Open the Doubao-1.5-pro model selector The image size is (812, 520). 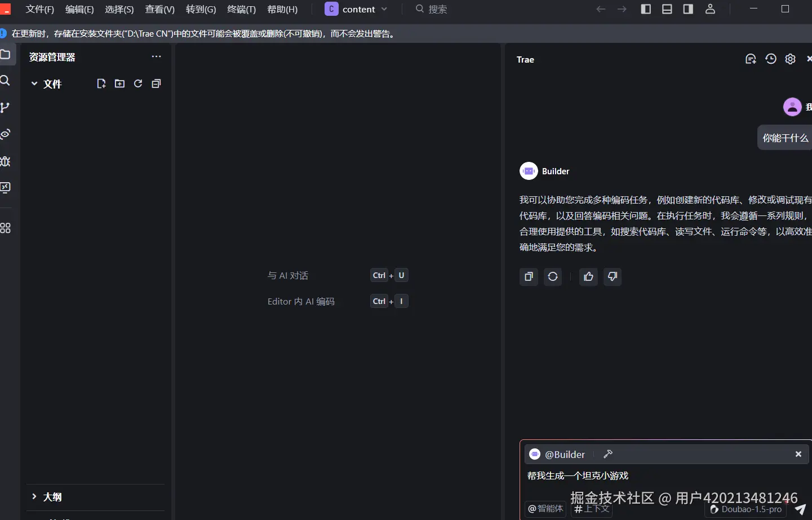746,509
